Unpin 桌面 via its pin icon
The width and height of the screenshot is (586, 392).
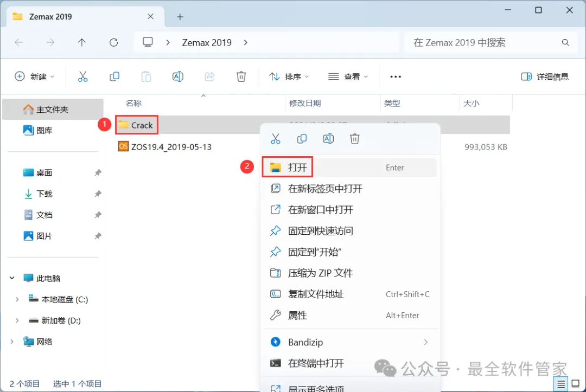pyautogui.click(x=98, y=172)
